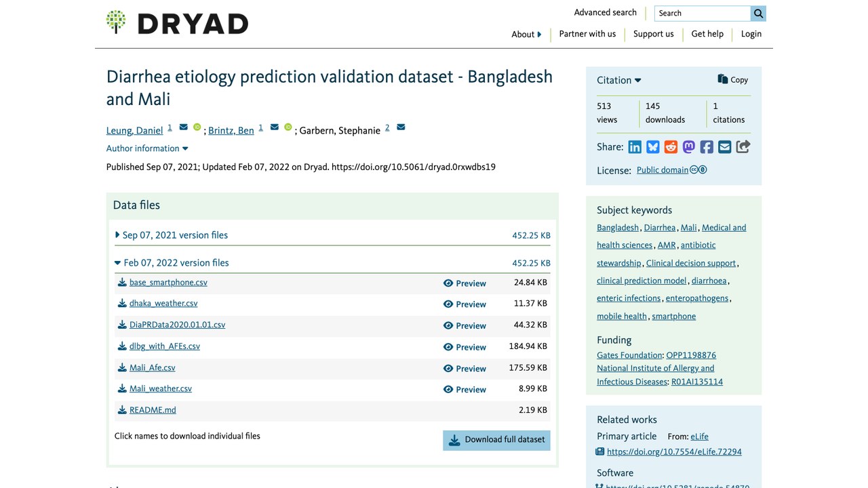Open Advanced search link

[x=606, y=12]
